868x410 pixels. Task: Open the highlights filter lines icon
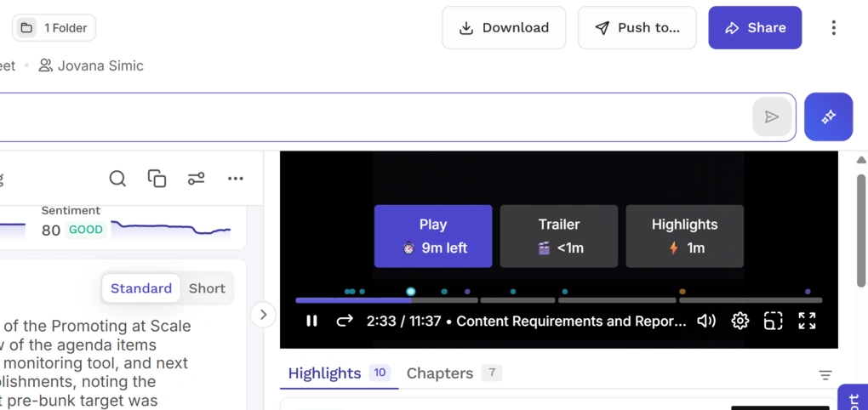(x=825, y=375)
